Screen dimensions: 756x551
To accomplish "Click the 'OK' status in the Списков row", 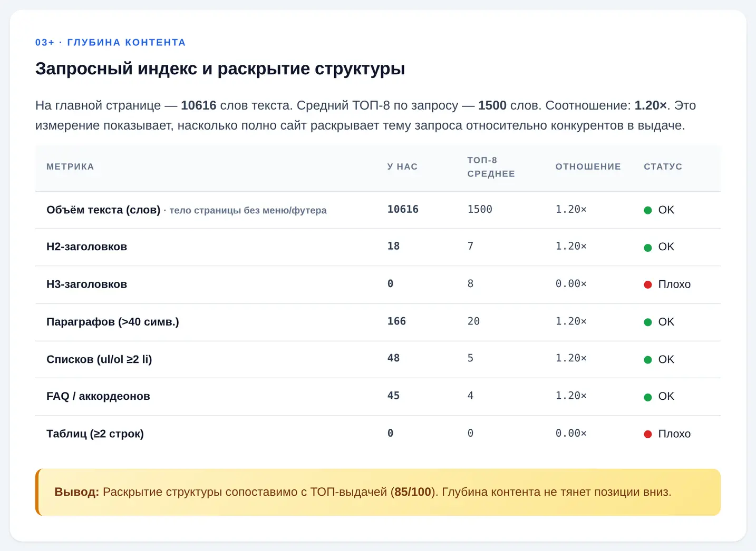I will [x=666, y=359].
